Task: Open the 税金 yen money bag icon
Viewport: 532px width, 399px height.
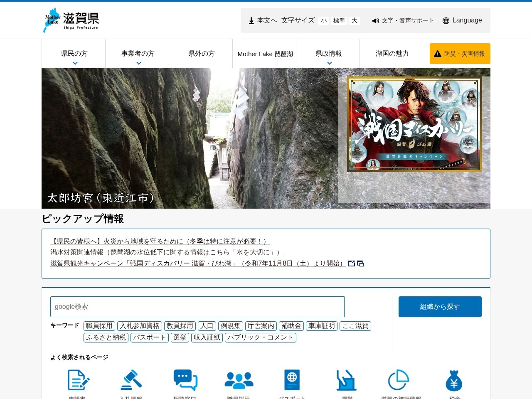Action: [454, 380]
